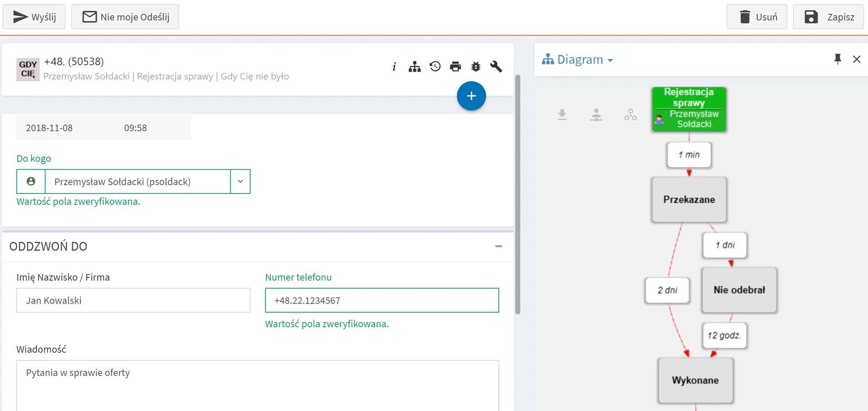Image resolution: width=868 pixels, height=411 pixels.
Task: Select the Przemysław Sołdacki (psoldack) recipient field
Action: click(x=138, y=181)
